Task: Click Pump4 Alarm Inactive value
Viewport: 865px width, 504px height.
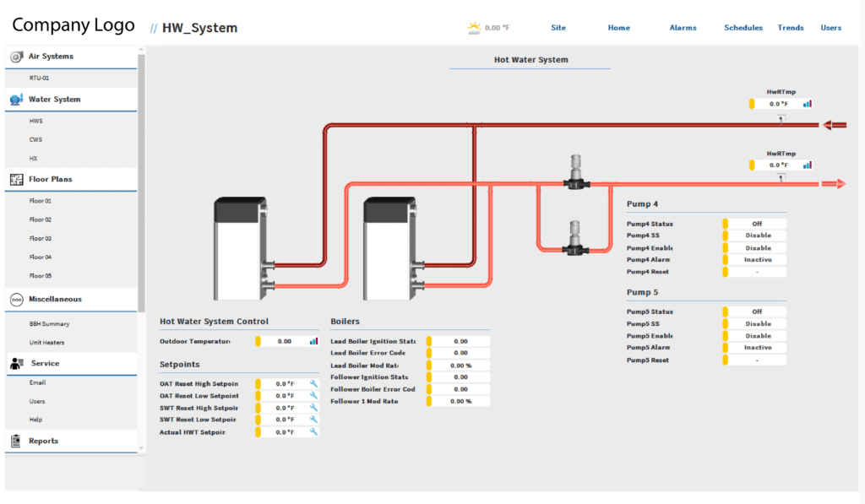Action: (x=757, y=260)
